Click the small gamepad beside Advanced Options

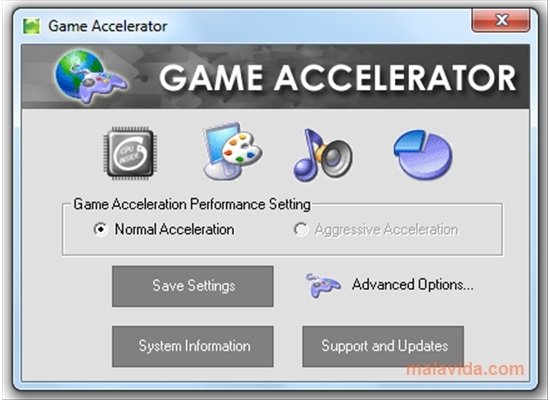[x=323, y=285]
